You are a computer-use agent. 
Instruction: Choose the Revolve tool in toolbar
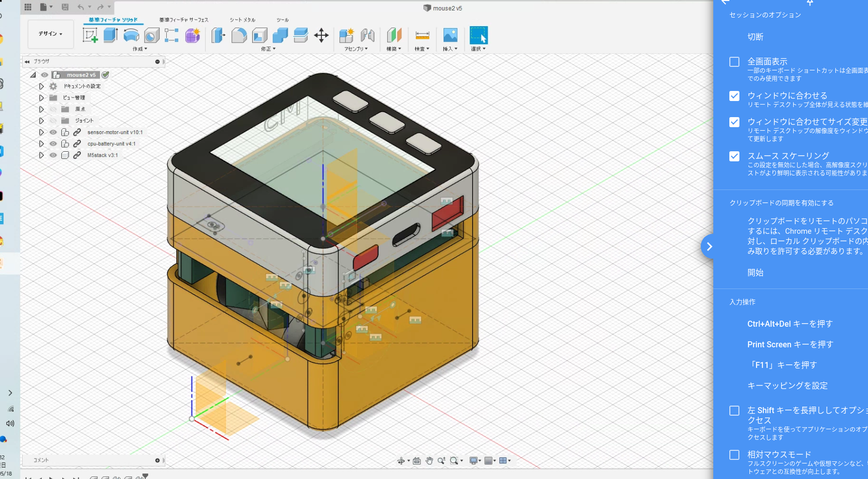coord(131,35)
